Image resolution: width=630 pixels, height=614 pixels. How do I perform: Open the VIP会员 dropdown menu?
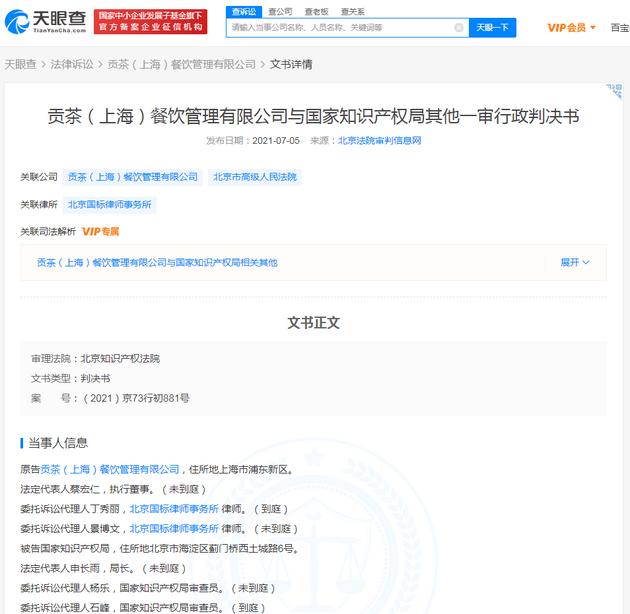(x=571, y=28)
